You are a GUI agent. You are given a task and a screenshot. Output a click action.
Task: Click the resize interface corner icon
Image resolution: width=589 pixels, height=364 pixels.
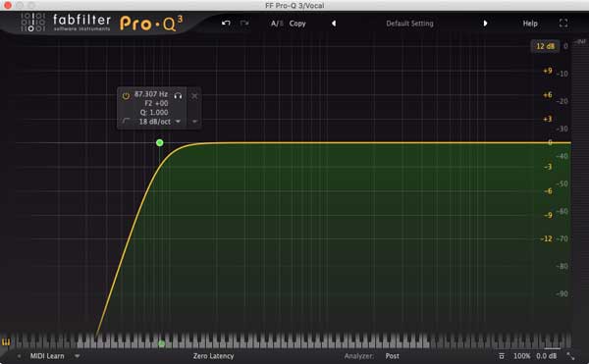tap(570, 356)
